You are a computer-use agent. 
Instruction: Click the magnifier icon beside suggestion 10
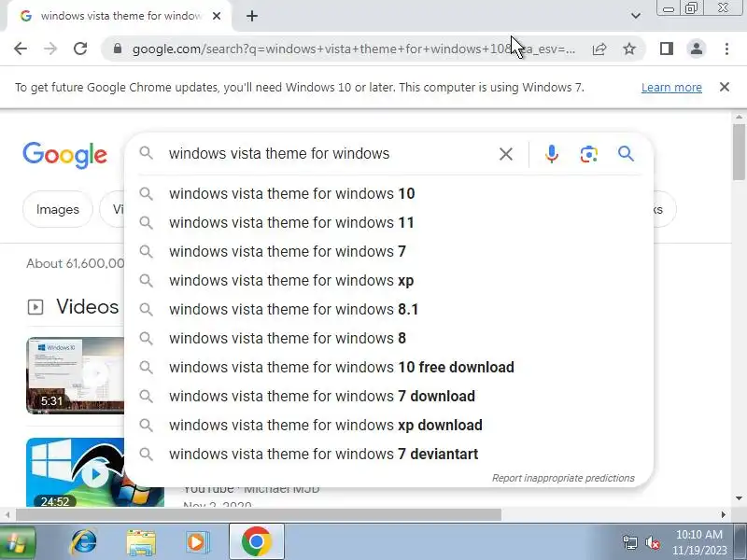point(147,194)
